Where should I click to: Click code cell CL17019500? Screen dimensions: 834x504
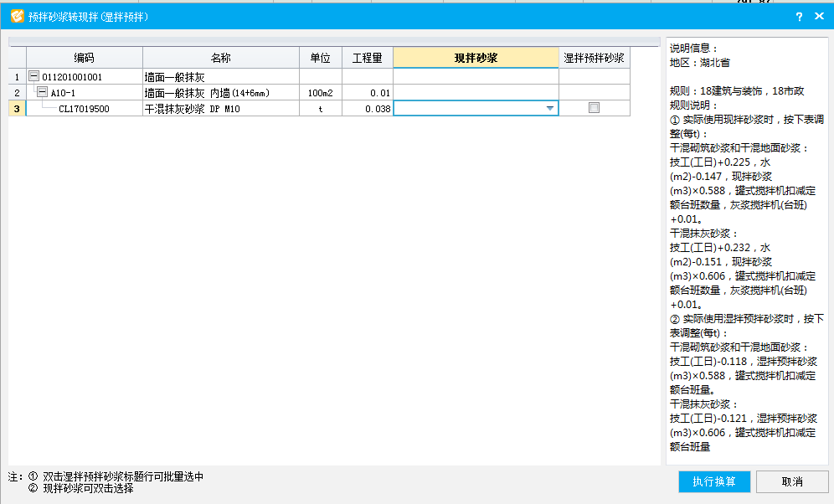tap(84, 109)
